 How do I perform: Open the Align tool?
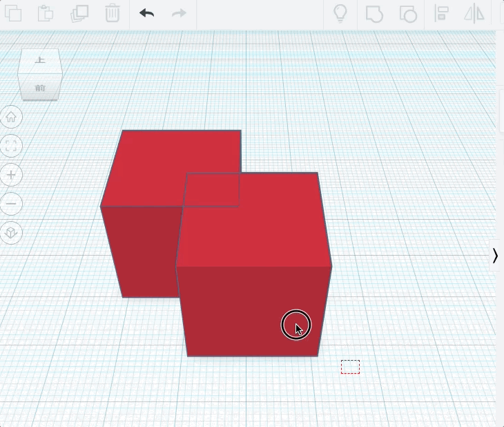click(441, 14)
